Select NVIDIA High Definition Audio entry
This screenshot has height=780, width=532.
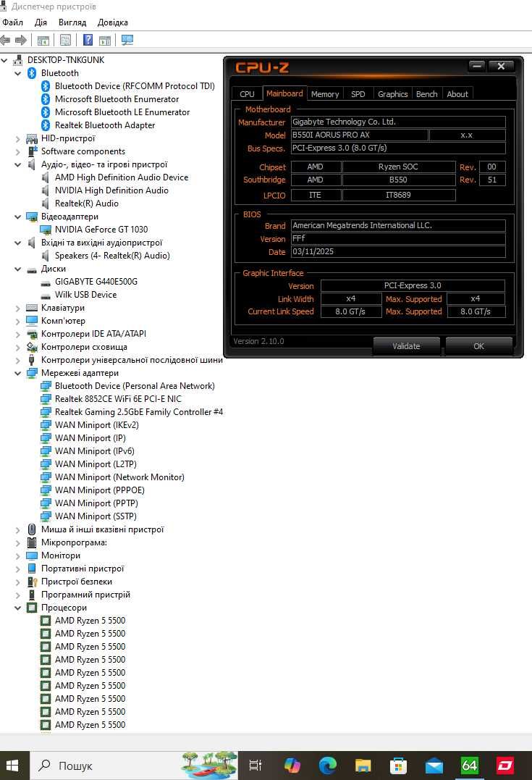(111, 190)
